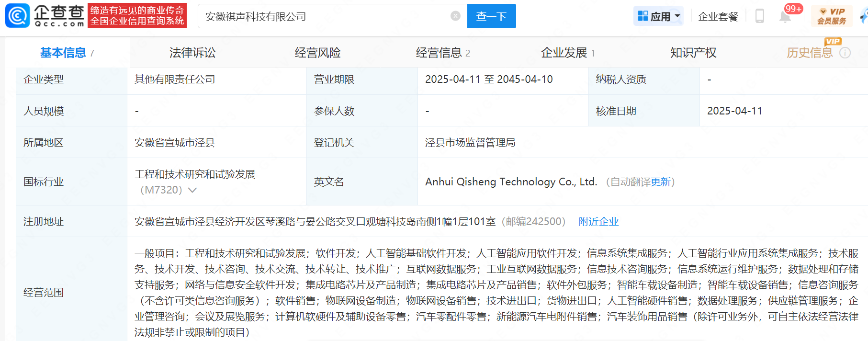Switch to the 基本信息 tab
Screen dimensions: 868x341
[x=67, y=53]
